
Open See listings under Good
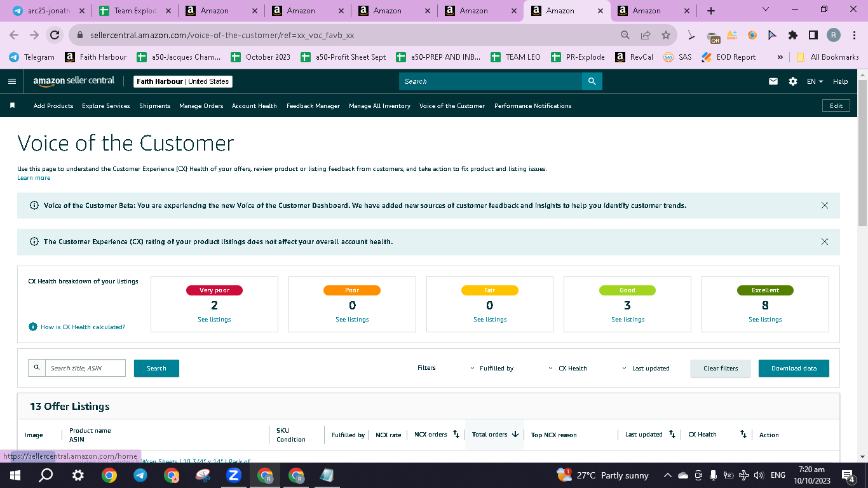click(628, 320)
